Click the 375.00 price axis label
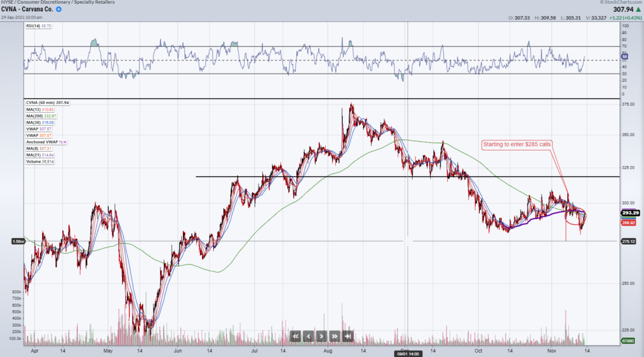 click(x=628, y=105)
